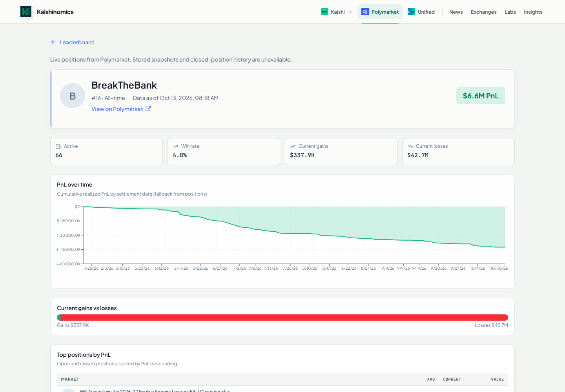Image resolution: width=565 pixels, height=392 pixels.
Task: Click the 7/26/26 date on chart axis
Action: click(290, 269)
